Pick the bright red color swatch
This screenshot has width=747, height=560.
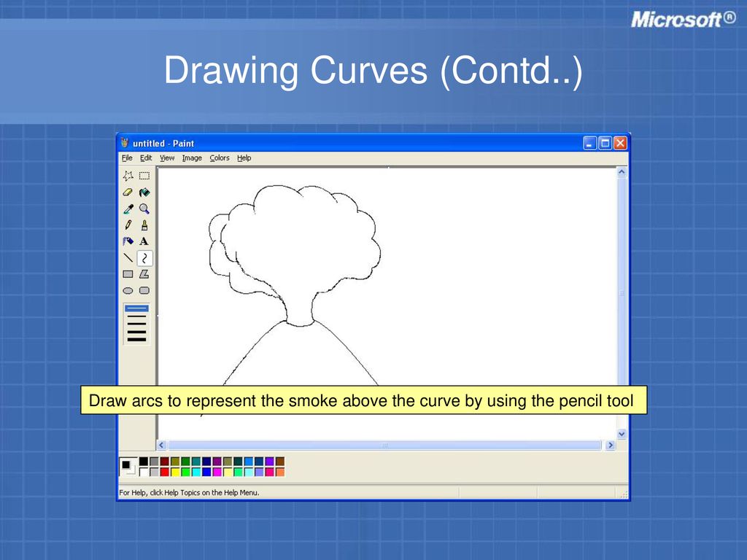[x=164, y=472]
